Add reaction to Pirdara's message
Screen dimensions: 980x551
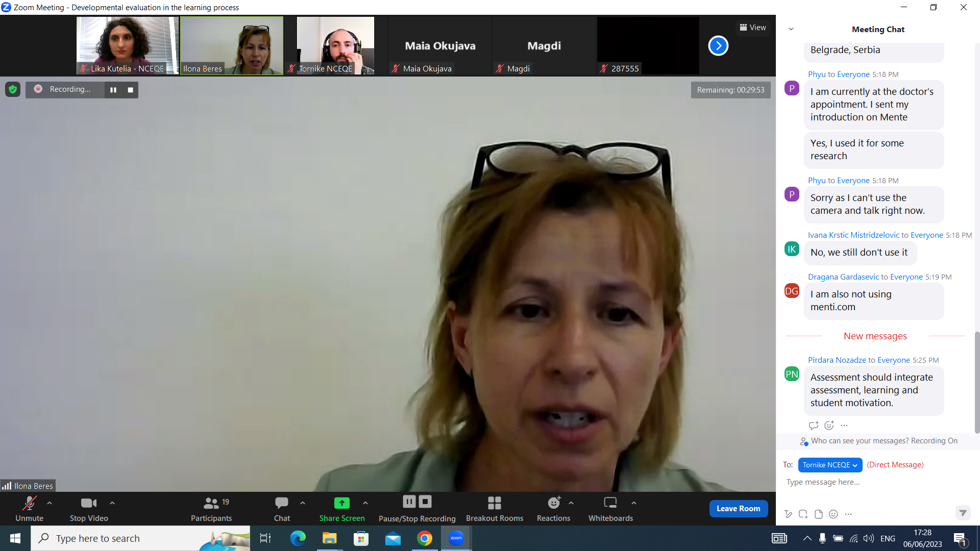coord(829,425)
